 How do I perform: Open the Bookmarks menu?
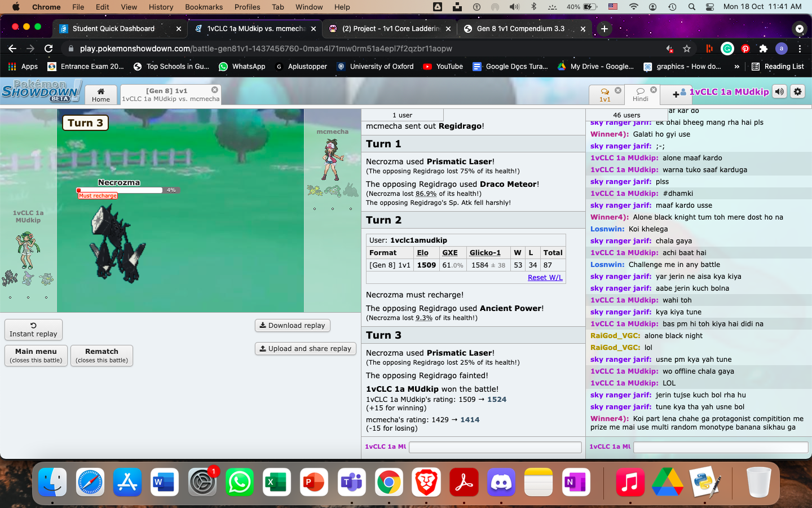[x=204, y=7]
